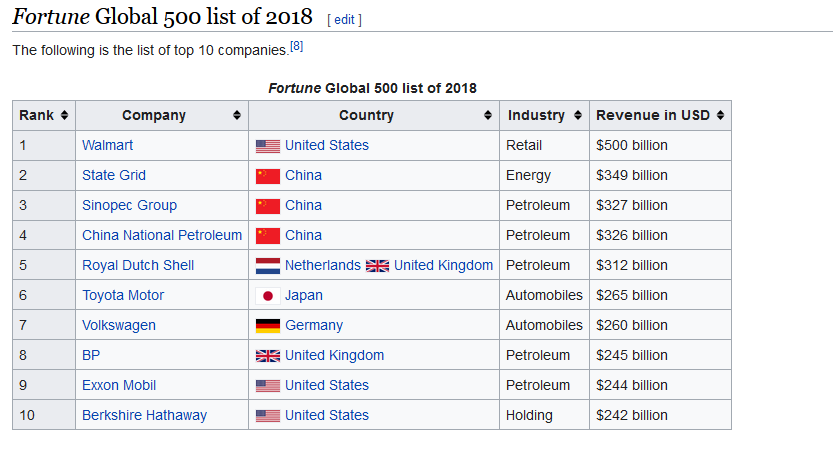The image size is (833, 451).
Task: Click the Germany flag icon
Action: coord(268,326)
